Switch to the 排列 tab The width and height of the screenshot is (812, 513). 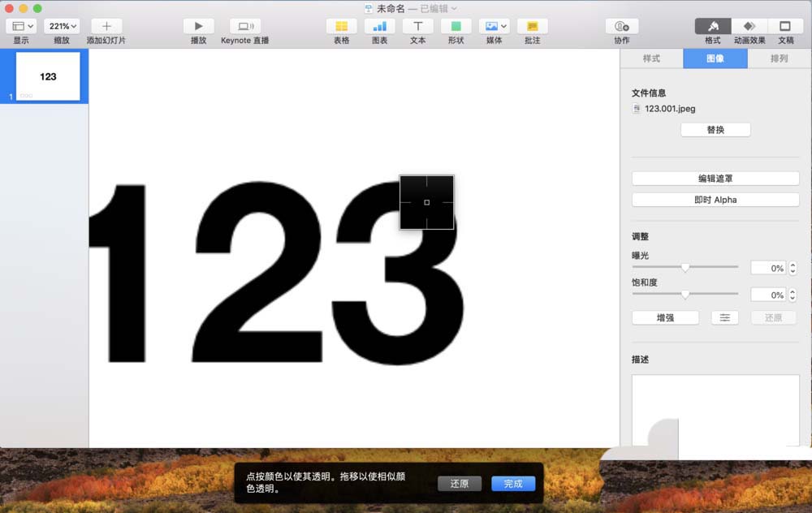[x=776, y=58]
